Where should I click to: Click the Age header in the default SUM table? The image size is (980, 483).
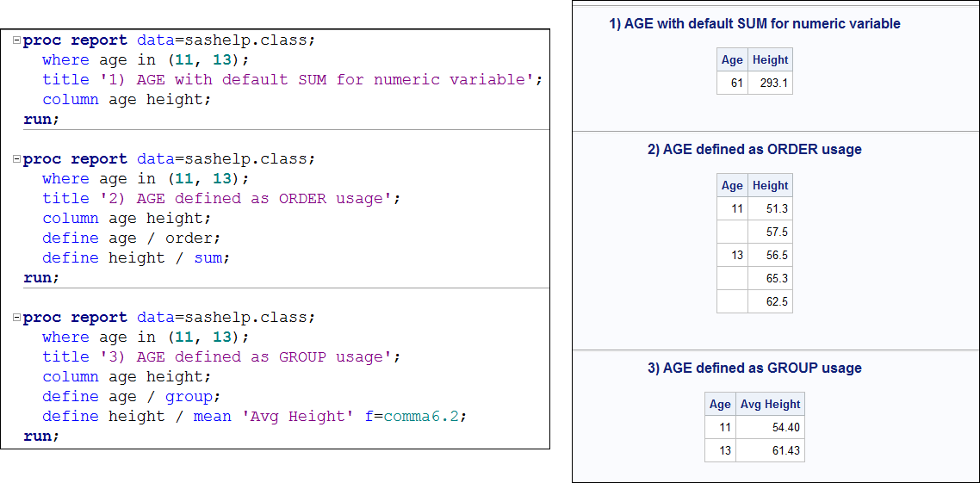(732, 60)
